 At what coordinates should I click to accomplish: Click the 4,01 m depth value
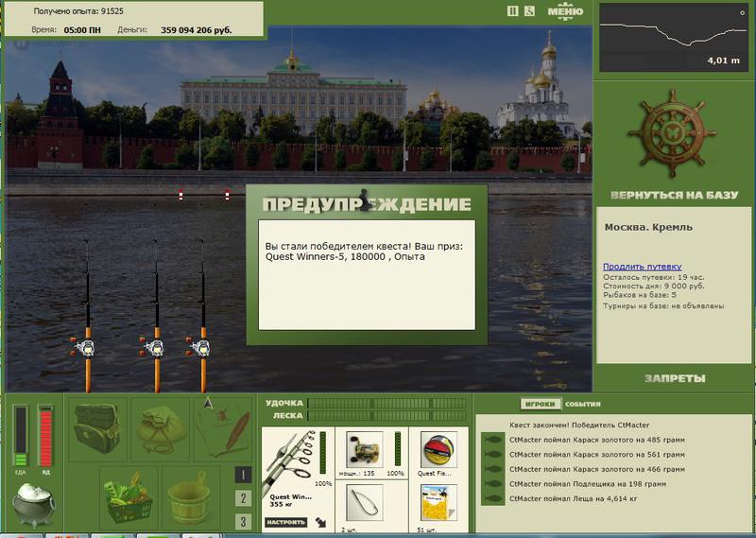click(x=723, y=61)
